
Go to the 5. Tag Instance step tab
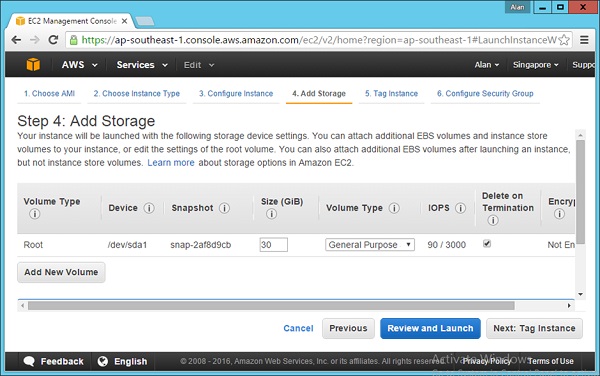(391, 93)
